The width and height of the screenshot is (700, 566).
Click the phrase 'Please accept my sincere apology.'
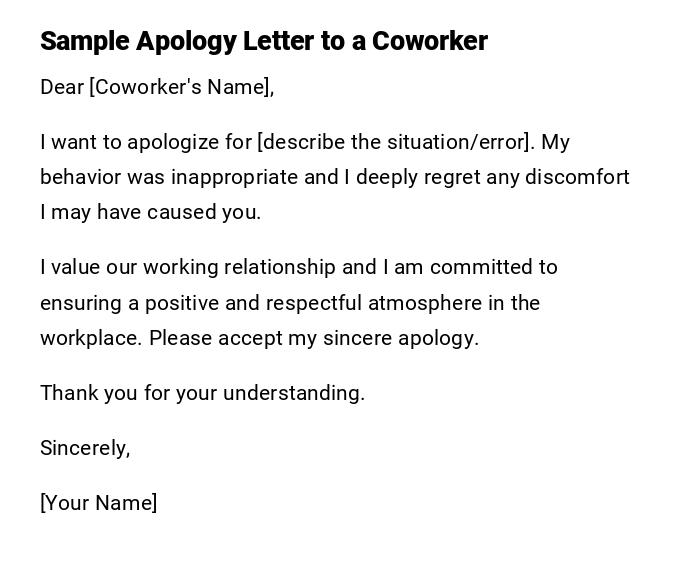[x=314, y=338]
